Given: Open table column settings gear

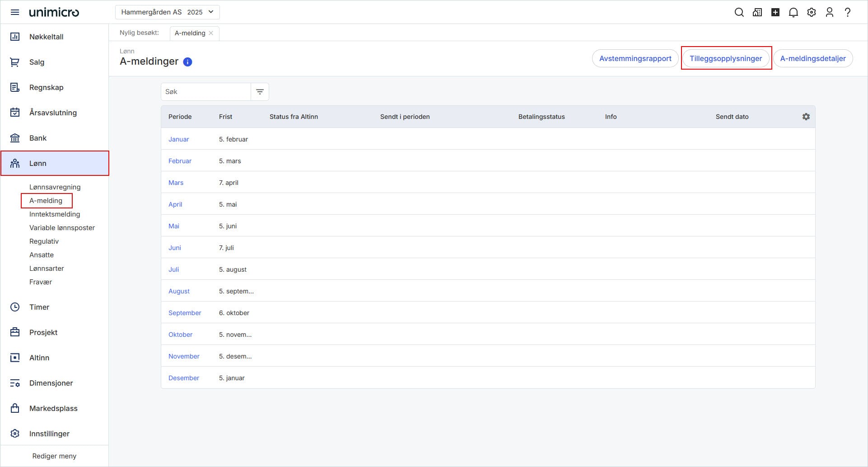Looking at the screenshot, I should click(x=806, y=117).
